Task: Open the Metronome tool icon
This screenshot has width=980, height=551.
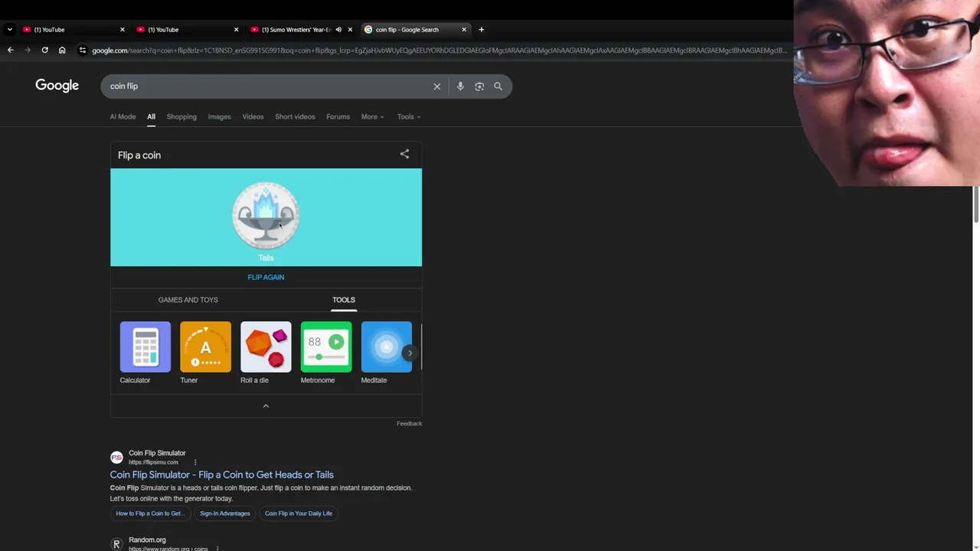Action: (x=326, y=347)
